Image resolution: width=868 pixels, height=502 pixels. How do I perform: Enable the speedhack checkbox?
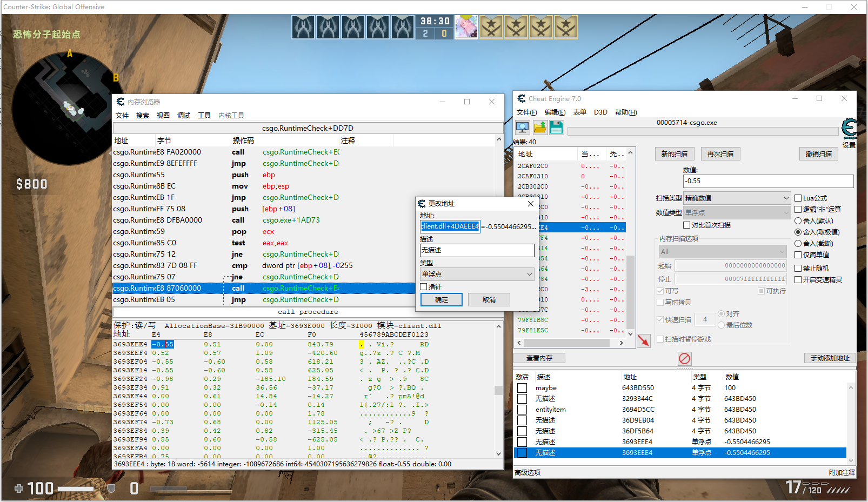point(798,280)
